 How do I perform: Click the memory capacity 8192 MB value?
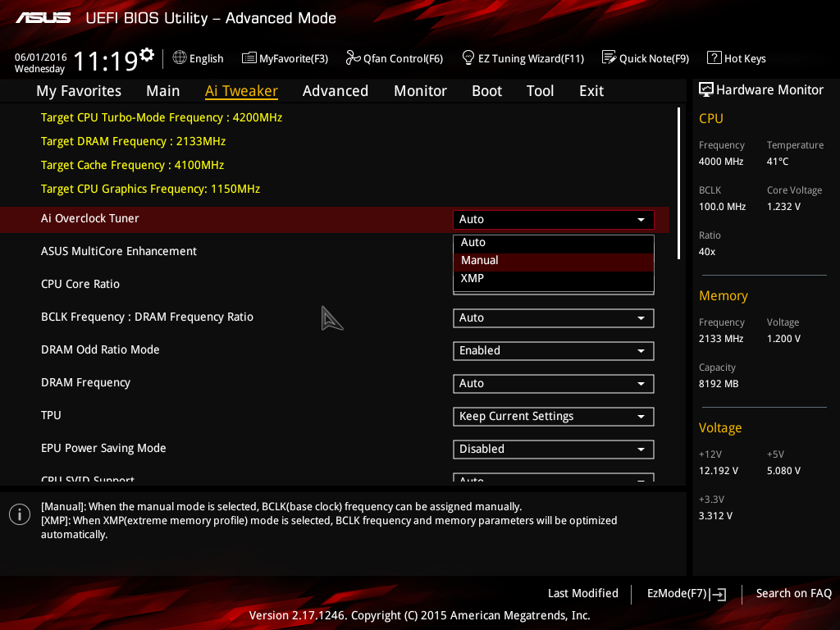719,384
